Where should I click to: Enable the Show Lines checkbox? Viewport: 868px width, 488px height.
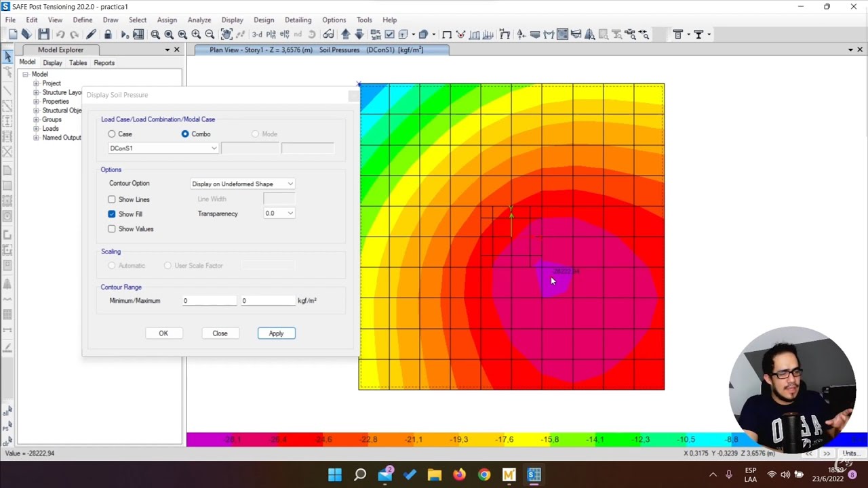click(112, 199)
